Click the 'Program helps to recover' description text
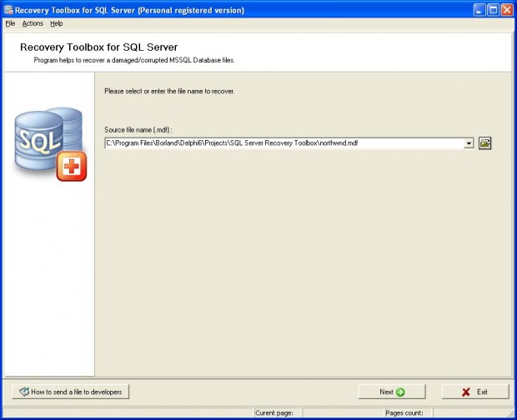 (134, 60)
